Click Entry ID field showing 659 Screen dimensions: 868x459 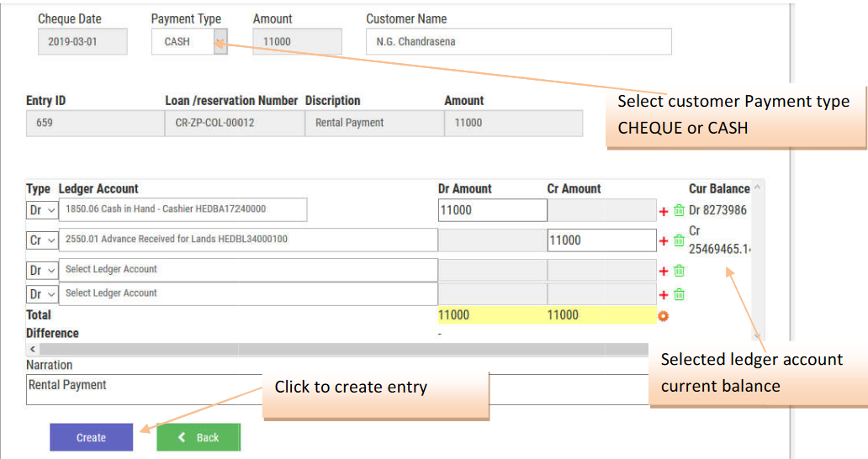click(95, 123)
